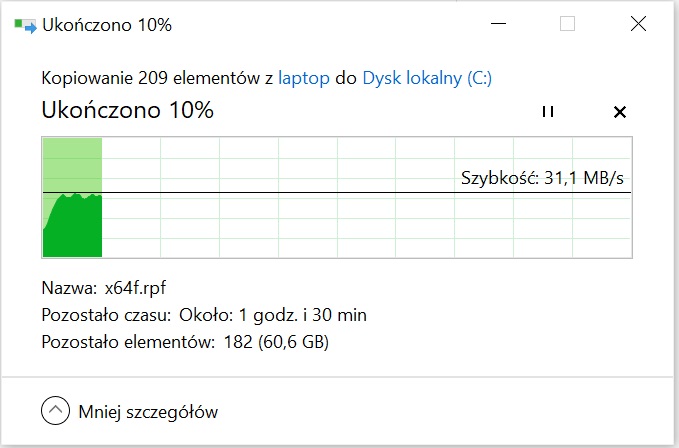This screenshot has height=448, width=679.
Task: Click the disabled maximize box icon
Action: point(567,24)
